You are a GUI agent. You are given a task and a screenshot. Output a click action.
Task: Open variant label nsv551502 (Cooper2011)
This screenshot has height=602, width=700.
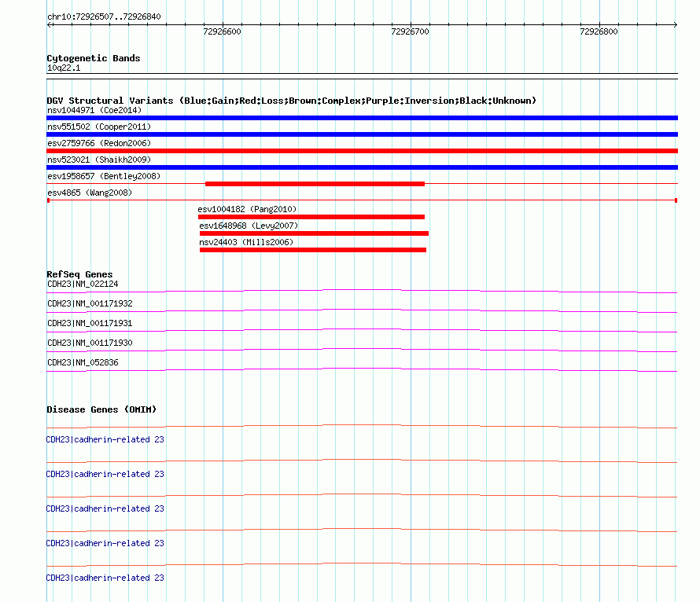point(99,127)
